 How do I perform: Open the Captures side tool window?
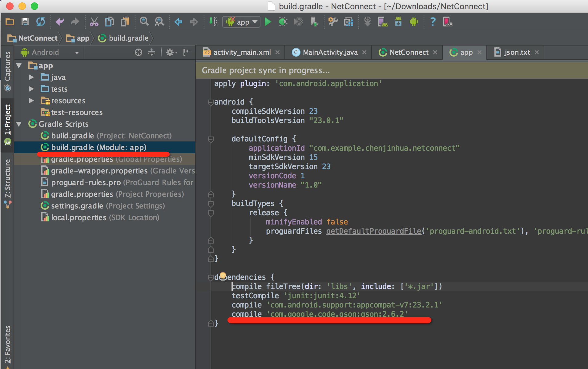[7, 71]
